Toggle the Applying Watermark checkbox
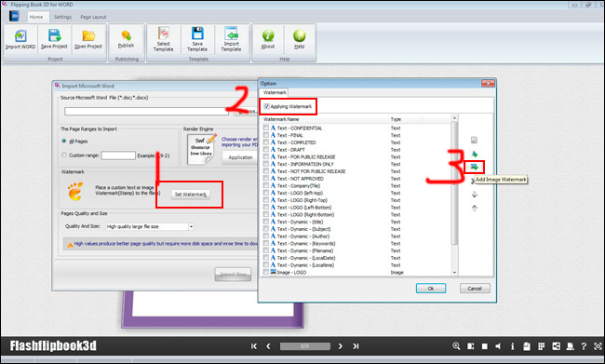The height and width of the screenshot is (364, 605). 266,106
